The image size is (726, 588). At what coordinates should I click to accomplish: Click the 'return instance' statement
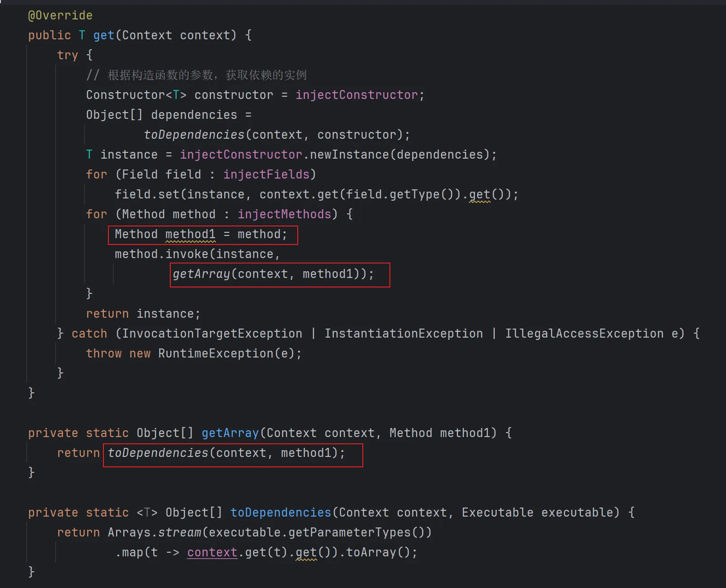point(143,314)
